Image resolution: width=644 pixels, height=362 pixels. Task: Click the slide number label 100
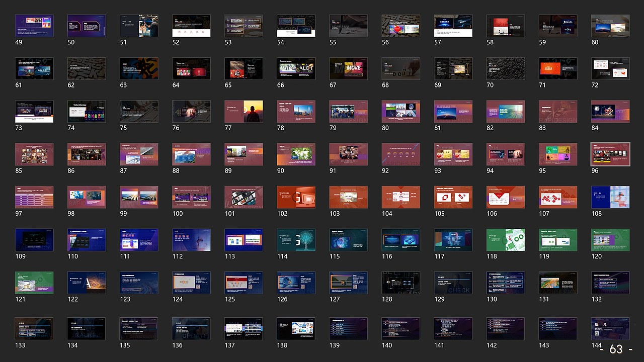[178, 214]
